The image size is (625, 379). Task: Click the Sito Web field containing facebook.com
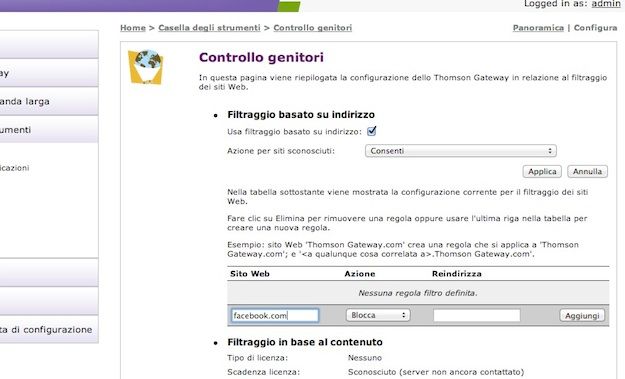pos(275,316)
